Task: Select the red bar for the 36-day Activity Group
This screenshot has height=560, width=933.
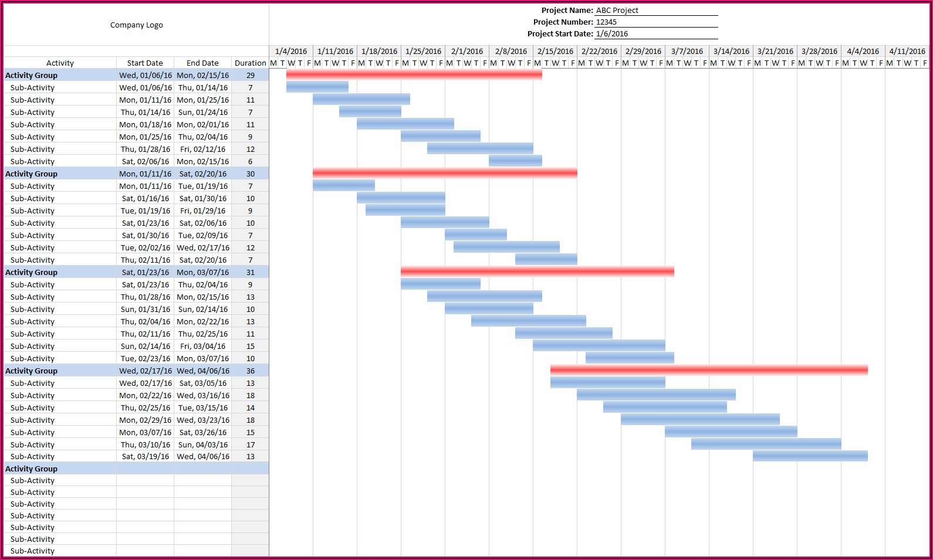Action: pyautogui.click(x=709, y=370)
